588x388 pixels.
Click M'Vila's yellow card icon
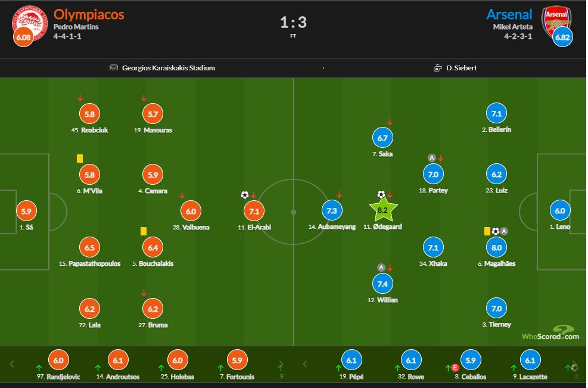pyautogui.click(x=79, y=159)
